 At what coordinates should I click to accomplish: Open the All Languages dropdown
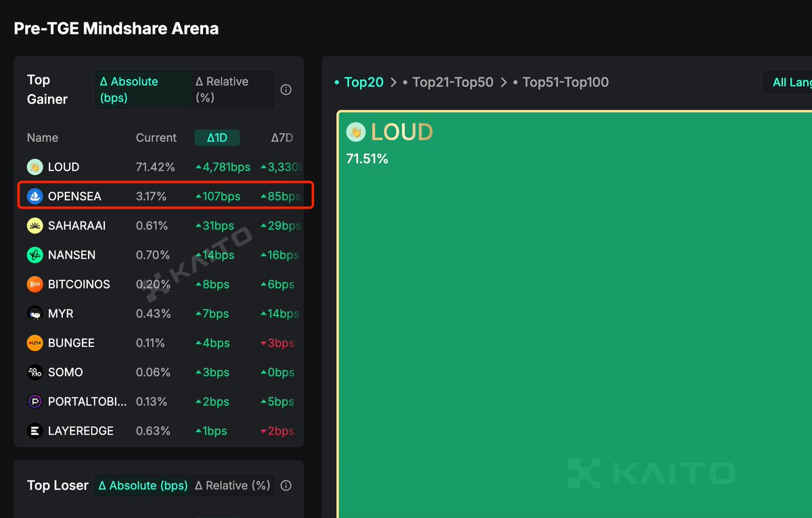click(x=788, y=82)
